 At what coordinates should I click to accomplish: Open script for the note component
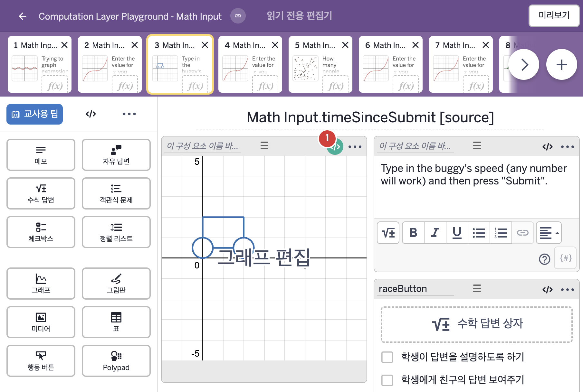pyautogui.click(x=547, y=147)
